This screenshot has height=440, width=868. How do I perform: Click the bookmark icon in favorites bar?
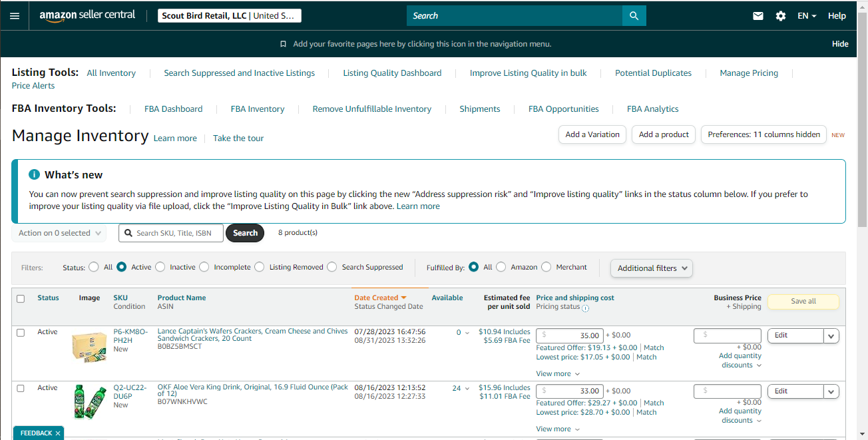coord(283,44)
